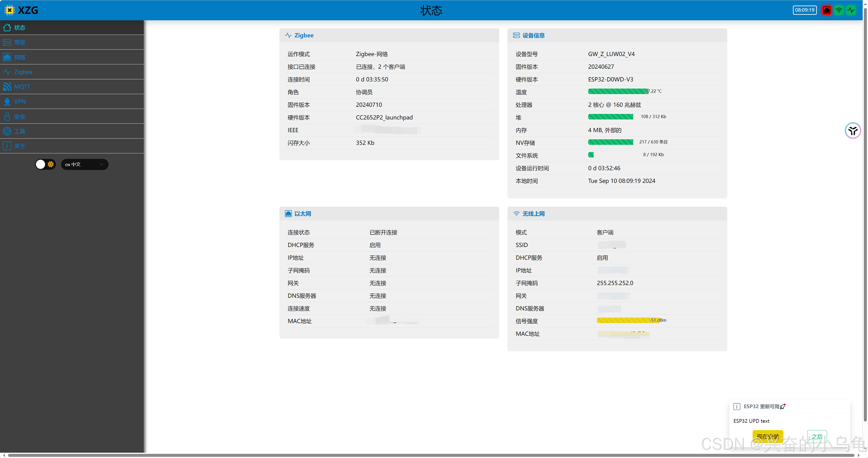868x458 pixels.
Task: Open the 安全 security page
Action: coord(20,116)
